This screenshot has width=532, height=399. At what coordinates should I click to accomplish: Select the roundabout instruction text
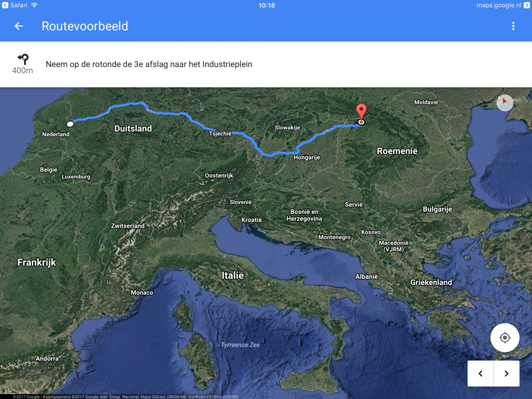click(149, 64)
